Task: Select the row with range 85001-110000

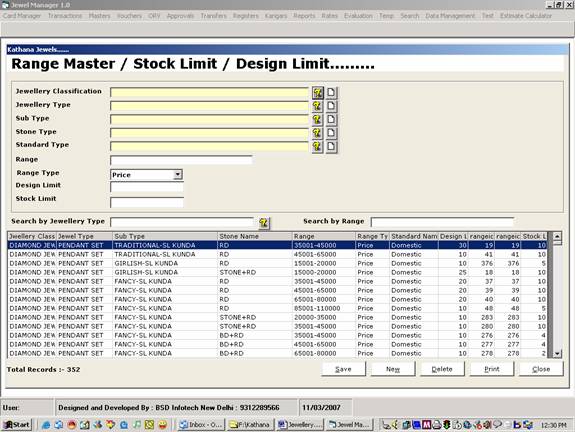Action: pyautogui.click(x=277, y=308)
